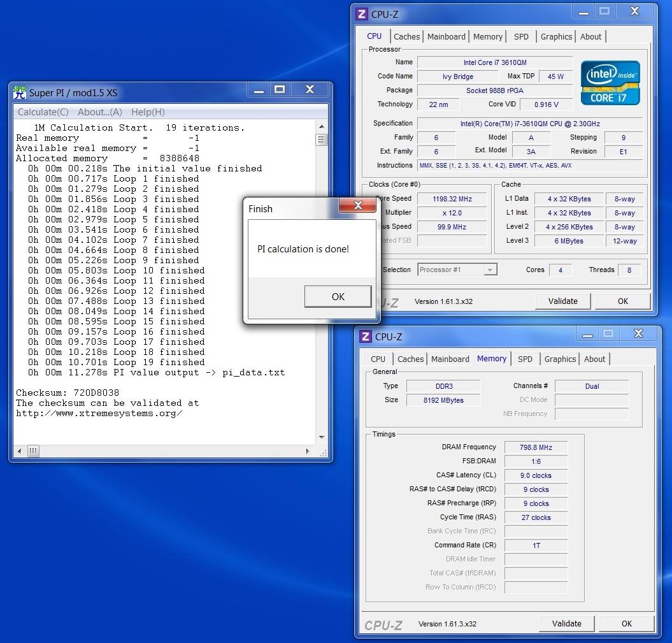Click the Package value Socket 988B rPGA
672x643 pixels.
[495, 90]
